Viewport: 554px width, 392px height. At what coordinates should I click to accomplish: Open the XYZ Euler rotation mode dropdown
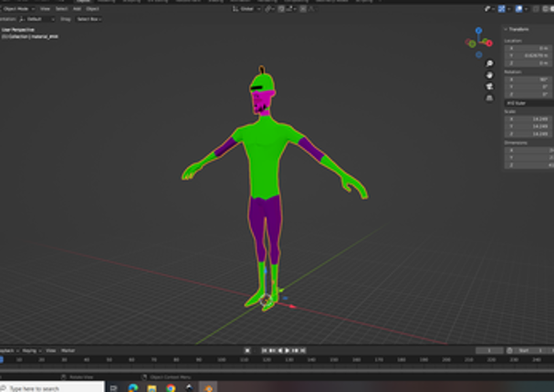pyautogui.click(x=529, y=103)
